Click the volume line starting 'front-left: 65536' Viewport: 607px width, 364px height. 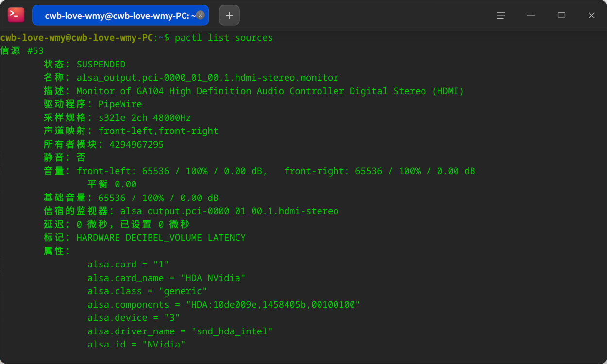click(276, 171)
